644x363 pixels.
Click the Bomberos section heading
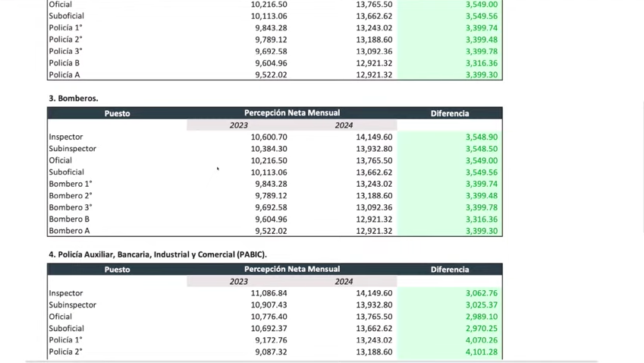tap(74, 98)
